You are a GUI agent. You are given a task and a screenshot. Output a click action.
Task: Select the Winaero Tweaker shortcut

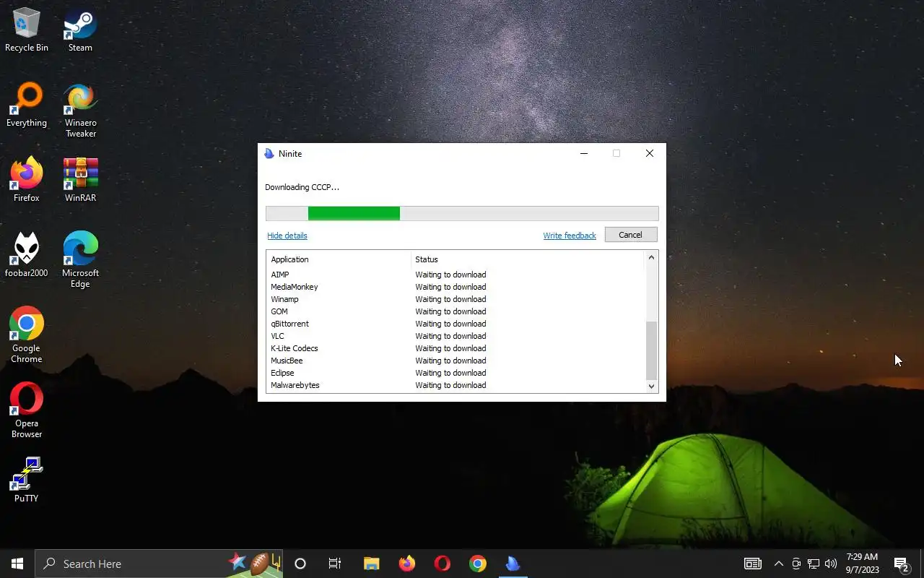coord(80,111)
